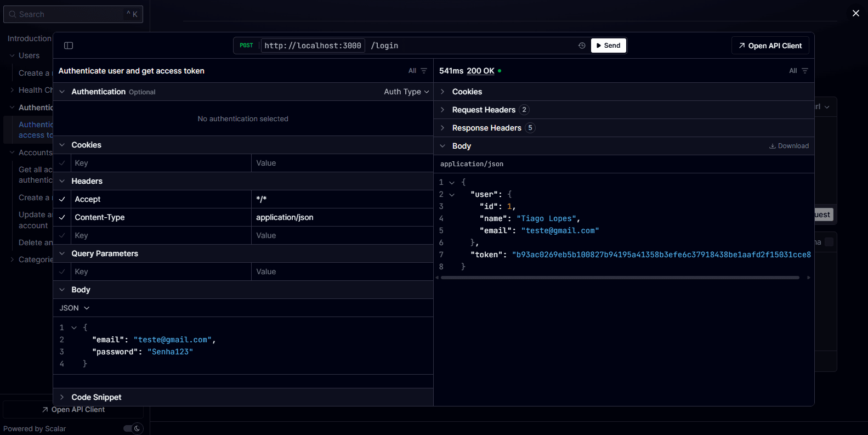Send the login request
The height and width of the screenshot is (435, 868).
[x=608, y=46]
